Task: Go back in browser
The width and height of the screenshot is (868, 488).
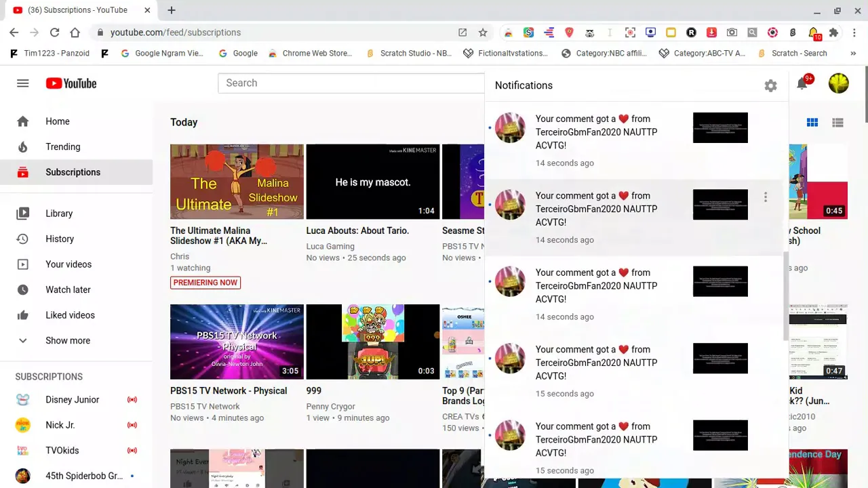Action: click(14, 33)
